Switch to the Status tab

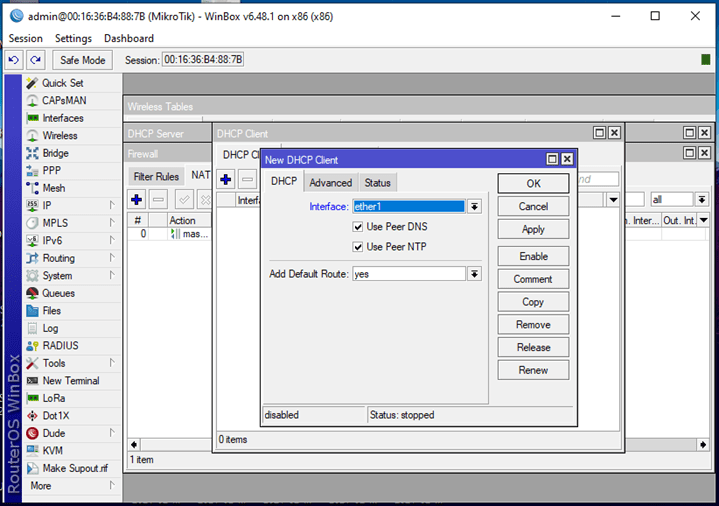pyautogui.click(x=377, y=183)
